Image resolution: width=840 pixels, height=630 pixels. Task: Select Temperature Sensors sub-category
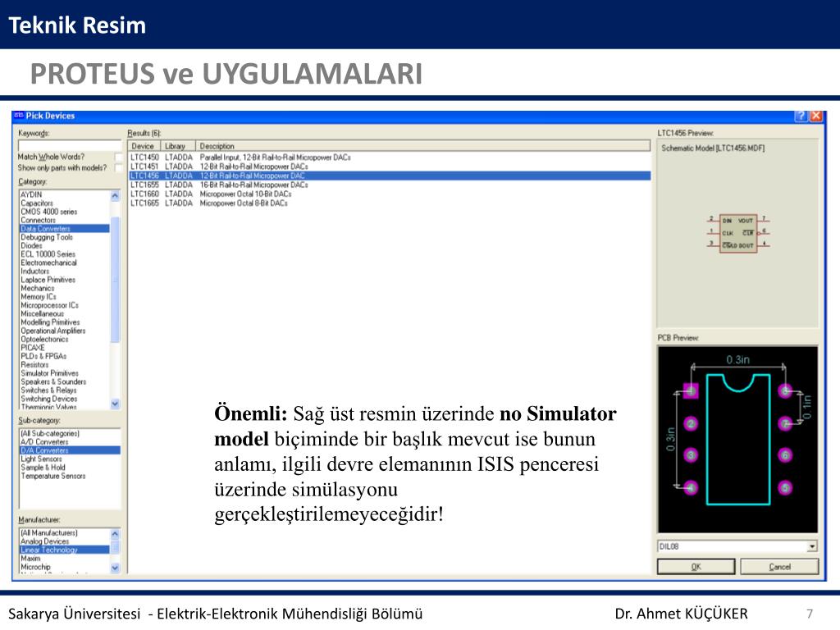[x=70, y=476]
